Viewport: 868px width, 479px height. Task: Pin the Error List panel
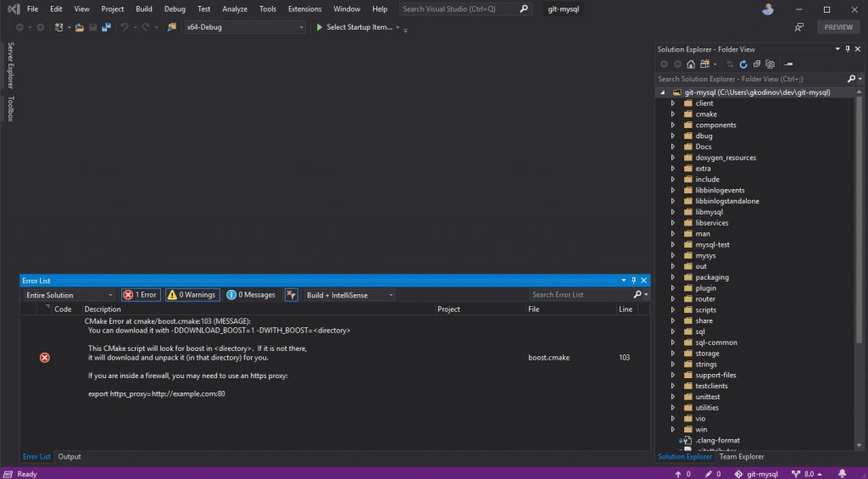coord(634,281)
